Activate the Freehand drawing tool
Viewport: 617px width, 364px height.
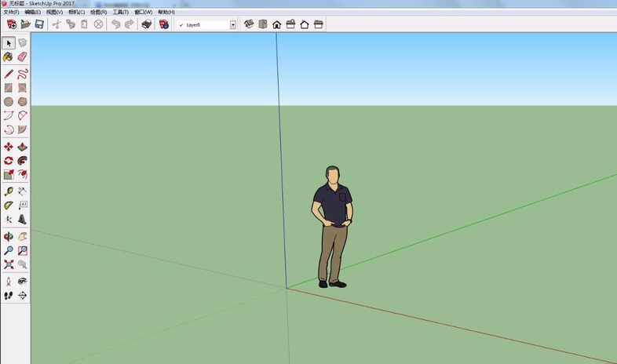[23, 74]
